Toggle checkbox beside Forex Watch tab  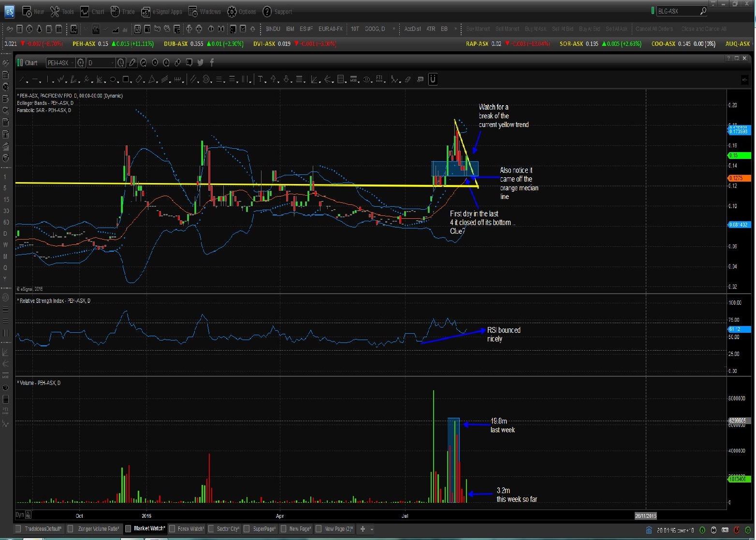click(x=172, y=529)
